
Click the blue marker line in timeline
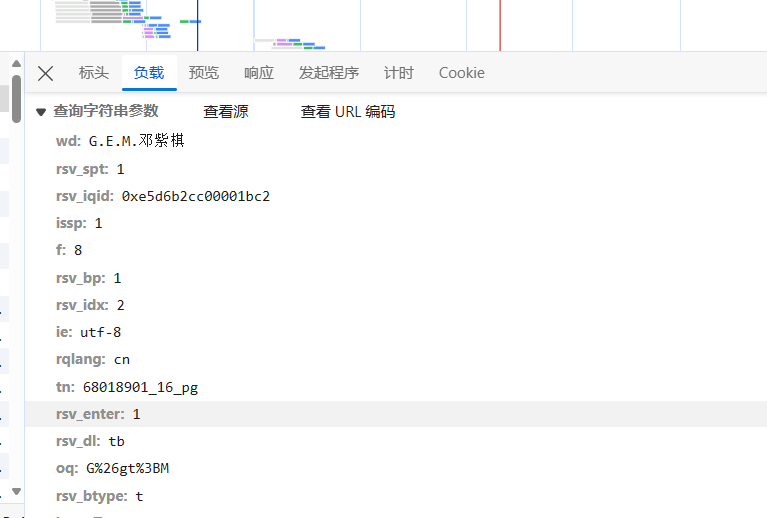pyautogui.click(x=198, y=25)
